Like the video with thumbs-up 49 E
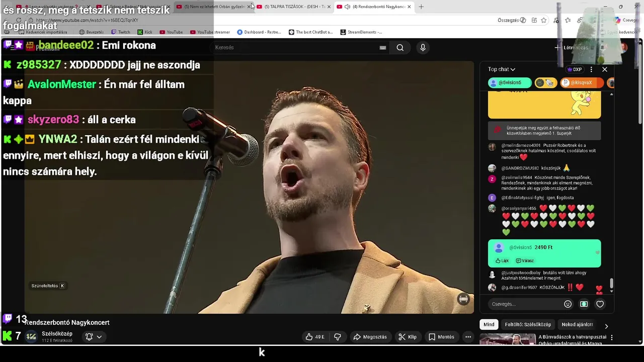 [314, 337]
